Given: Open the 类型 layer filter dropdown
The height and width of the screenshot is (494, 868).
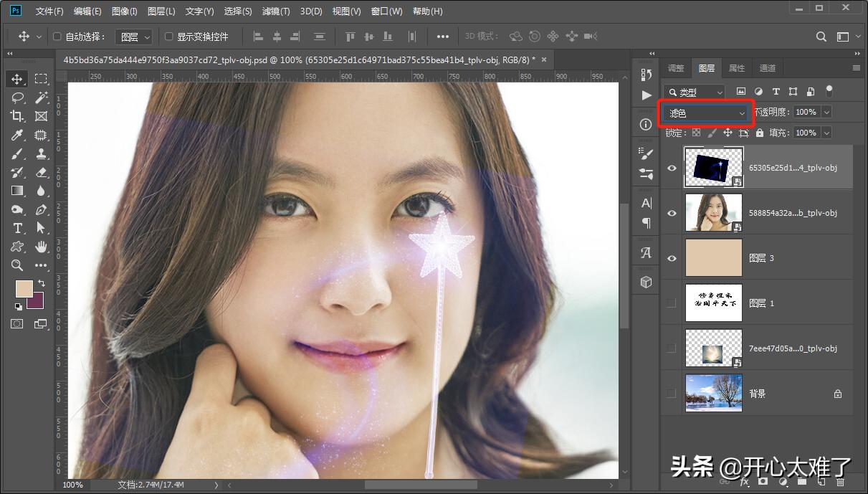Looking at the screenshot, I should tap(694, 92).
